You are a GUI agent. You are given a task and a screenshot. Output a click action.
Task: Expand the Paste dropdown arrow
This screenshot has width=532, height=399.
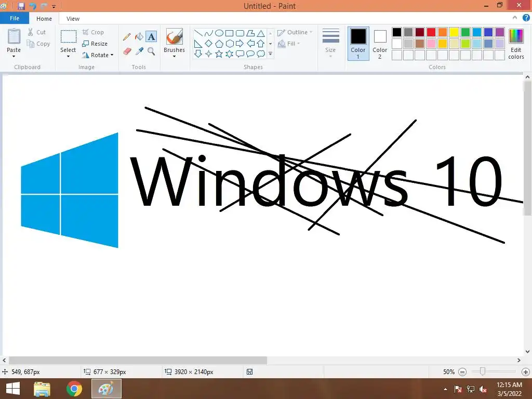[14, 56]
